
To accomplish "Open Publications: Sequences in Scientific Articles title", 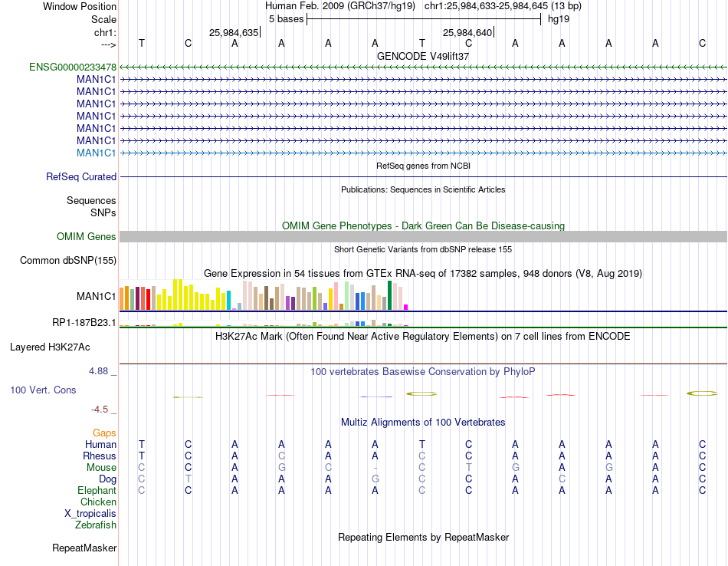I will click(x=423, y=189).
